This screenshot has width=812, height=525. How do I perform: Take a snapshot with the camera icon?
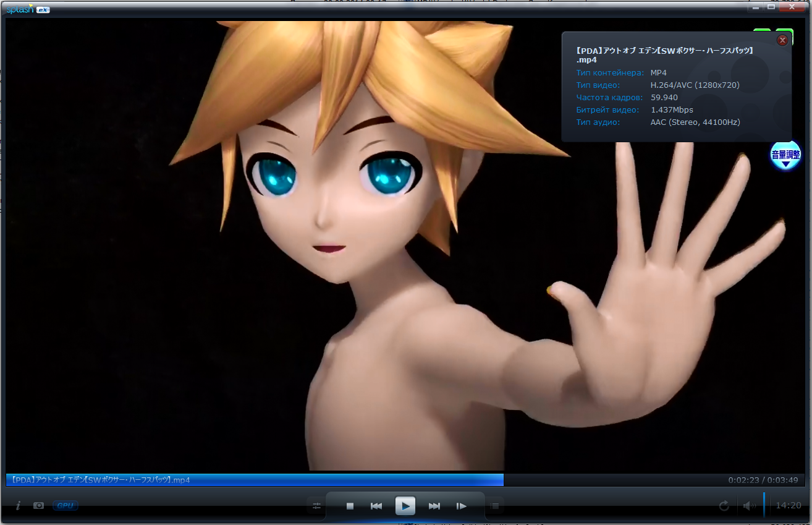point(38,506)
